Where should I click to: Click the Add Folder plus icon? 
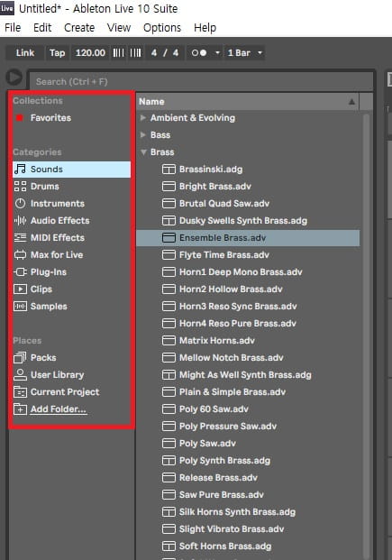pyautogui.click(x=20, y=409)
